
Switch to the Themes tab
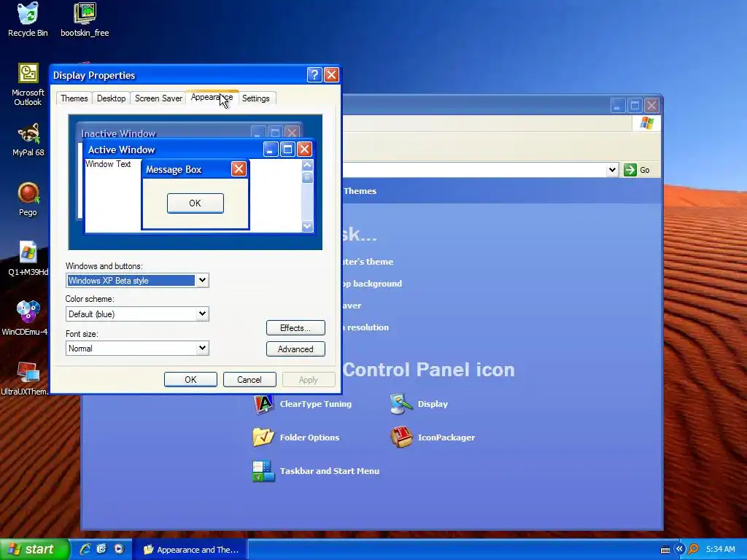click(x=74, y=98)
